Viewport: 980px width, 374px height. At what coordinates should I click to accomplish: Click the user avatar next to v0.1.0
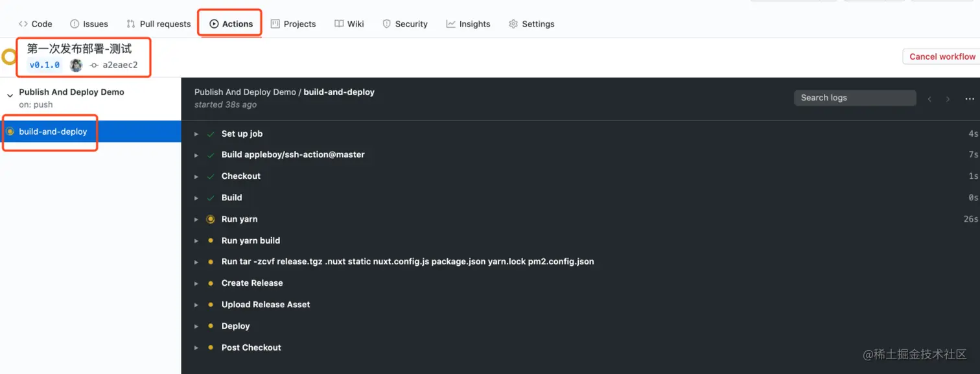tap(76, 65)
